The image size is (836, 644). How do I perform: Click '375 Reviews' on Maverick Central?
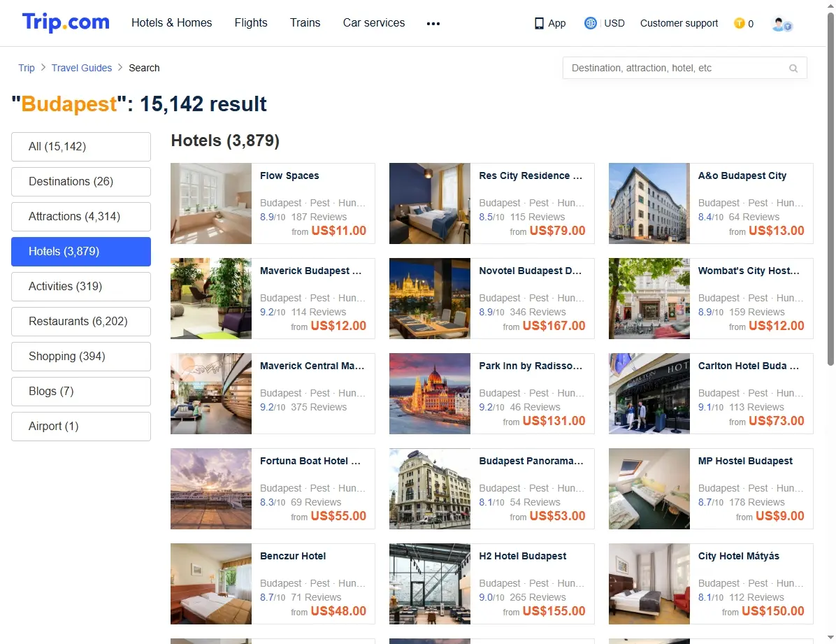(319, 407)
